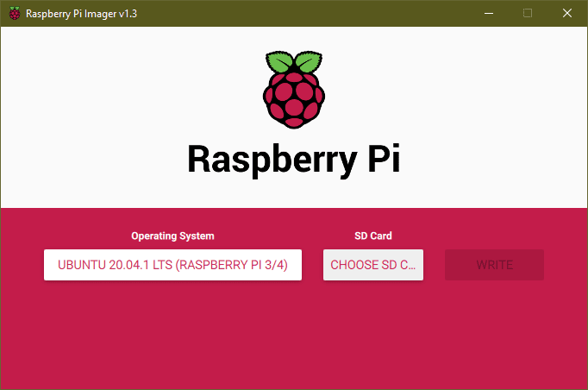Close the Raspberry Pi Imager window

click(566, 14)
